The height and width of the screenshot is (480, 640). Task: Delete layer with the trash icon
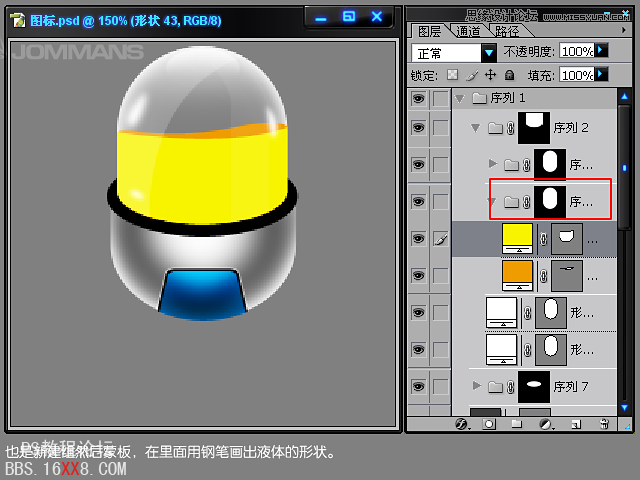click(x=603, y=424)
